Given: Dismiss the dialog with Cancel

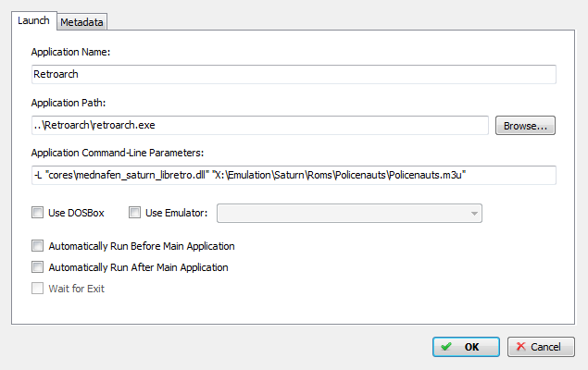Looking at the screenshot, I should tap(541, 347).
